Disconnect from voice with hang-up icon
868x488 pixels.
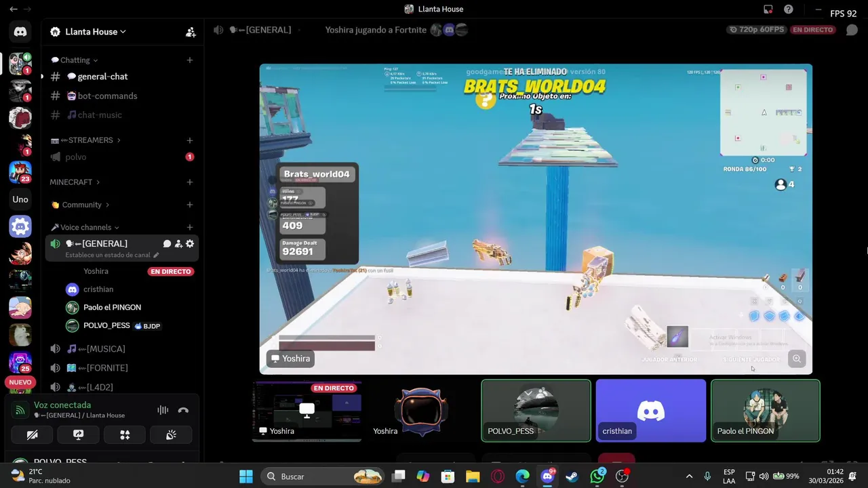pyautogui.click(x=183, y=410)
